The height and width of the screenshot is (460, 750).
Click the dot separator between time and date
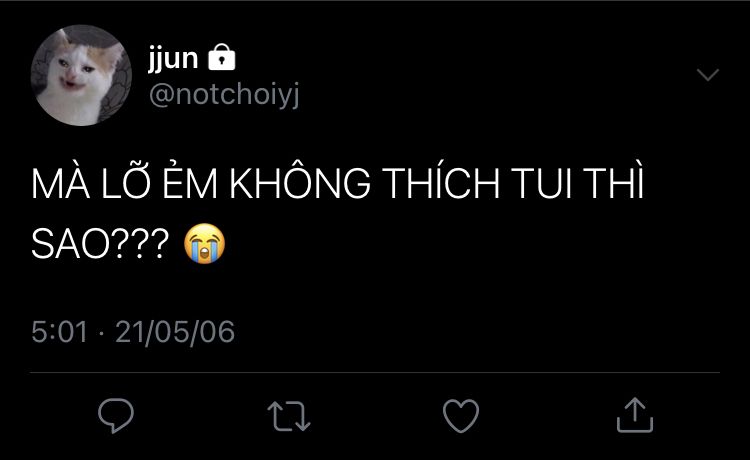point(101,333)
